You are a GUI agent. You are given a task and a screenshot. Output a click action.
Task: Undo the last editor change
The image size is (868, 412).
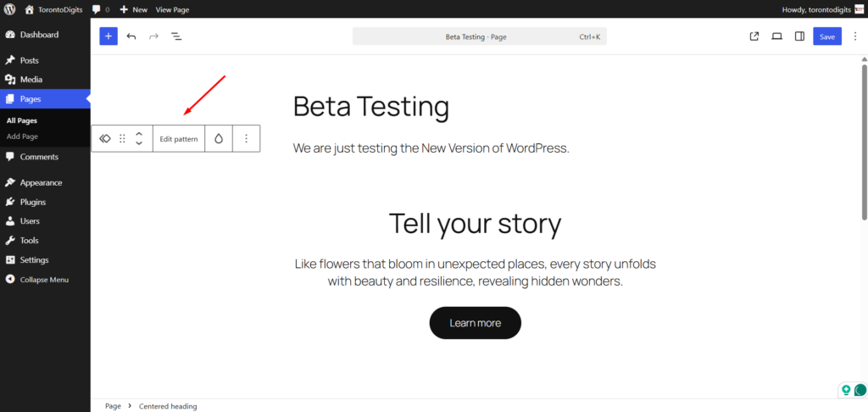(x=131, y=36)
